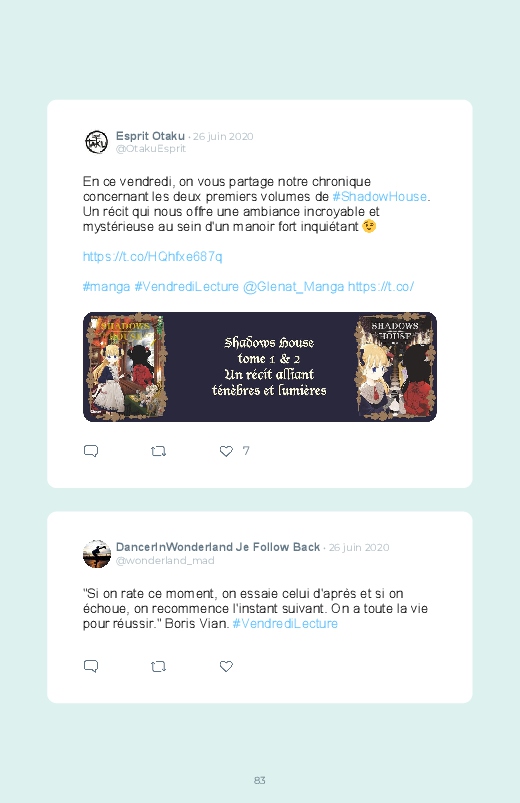520x803 pixels.
Task: Follow the t.co/HQhfxe687q link
Action: point(153,257)
